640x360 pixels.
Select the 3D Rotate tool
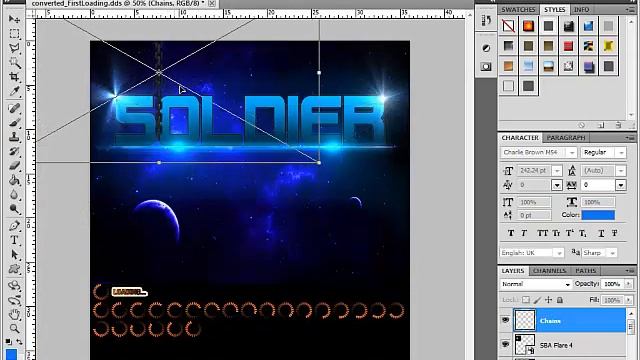pos(14,285)
